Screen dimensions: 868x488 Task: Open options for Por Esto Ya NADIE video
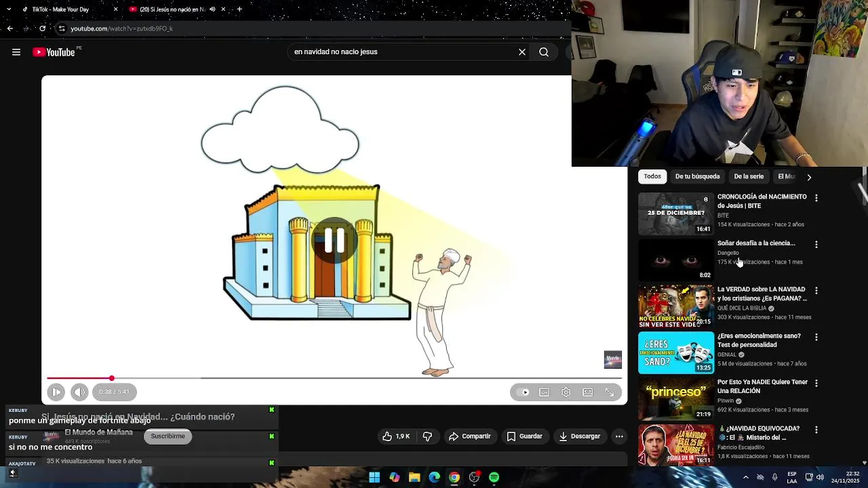(816, 383)
